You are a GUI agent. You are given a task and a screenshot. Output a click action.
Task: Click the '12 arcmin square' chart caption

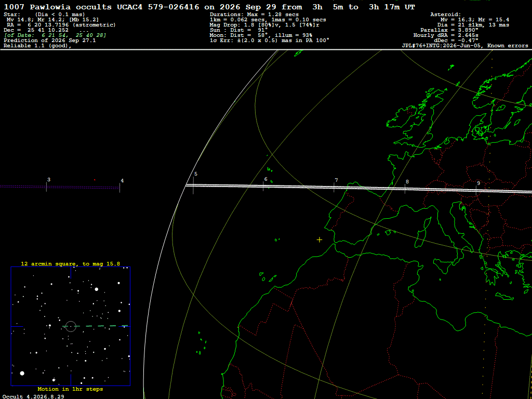[70, 263]
